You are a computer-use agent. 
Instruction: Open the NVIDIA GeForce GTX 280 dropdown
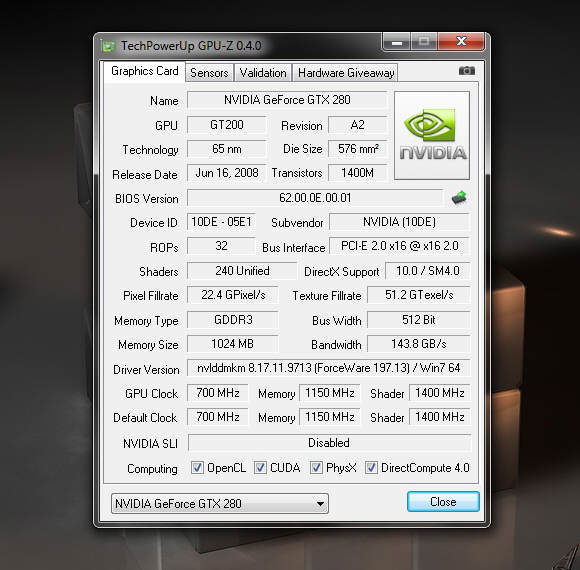220,503
